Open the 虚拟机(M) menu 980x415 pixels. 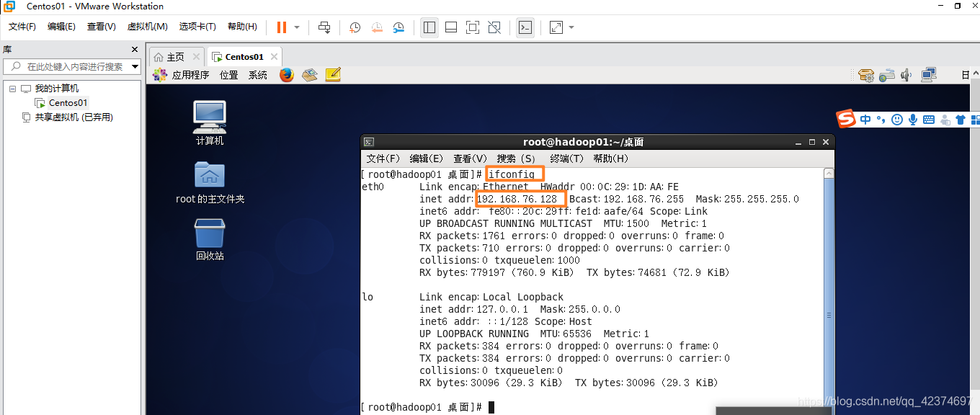[147, 26]
